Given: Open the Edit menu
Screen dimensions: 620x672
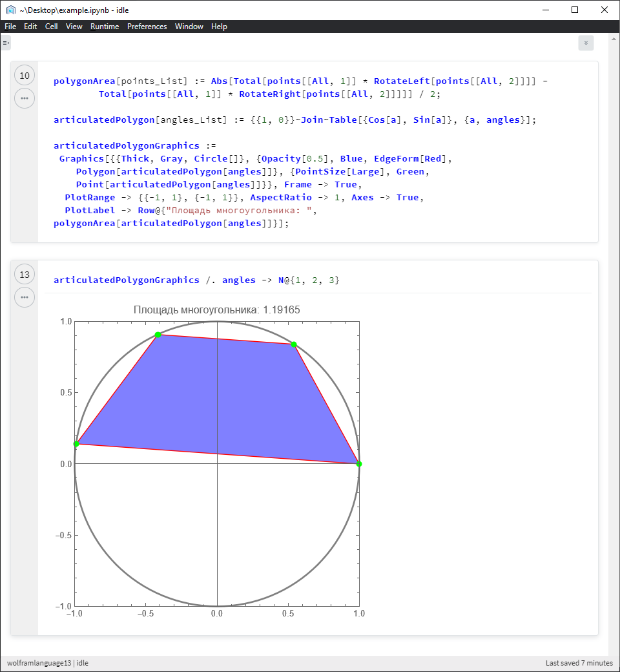Looking at the screenshot, I should click(30, 26).
